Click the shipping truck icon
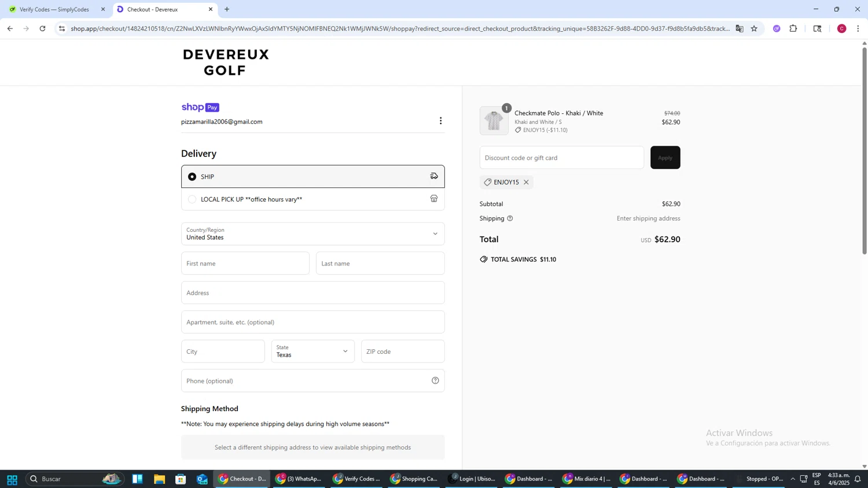This screenshot has width=868, height=488. coord(434,176)
